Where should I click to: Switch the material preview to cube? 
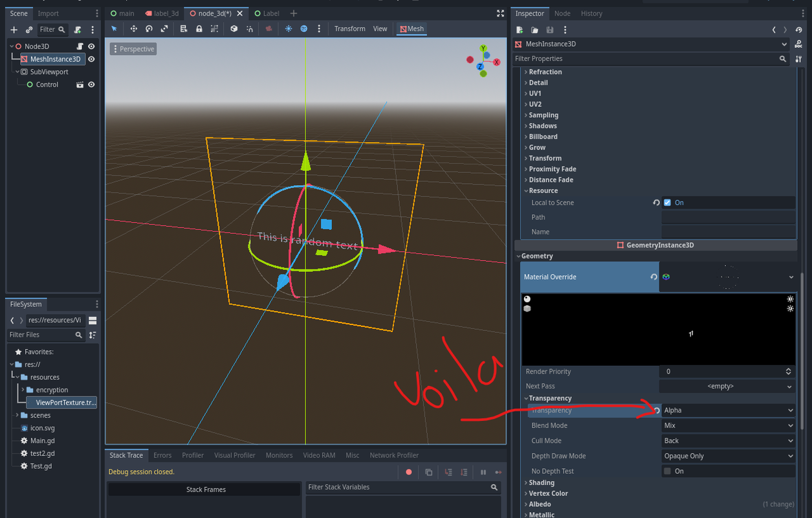pyautogui.click(x=527, y=309)
